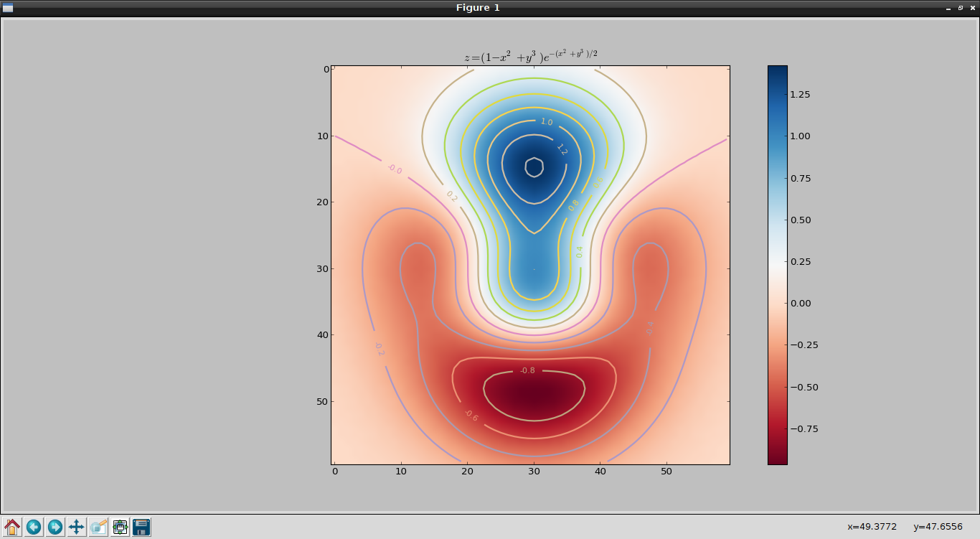The width and height of the screenshot is (980, 539).
Task: Minimize the Figure 1 window
Action: (x=948, y=8)
